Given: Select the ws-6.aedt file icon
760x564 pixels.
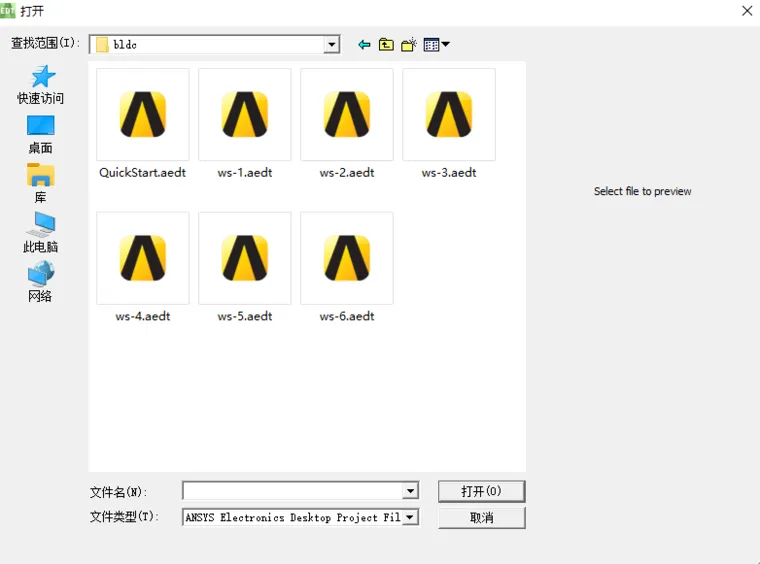Looking at the screenshot, I should [x=347, y=258].
